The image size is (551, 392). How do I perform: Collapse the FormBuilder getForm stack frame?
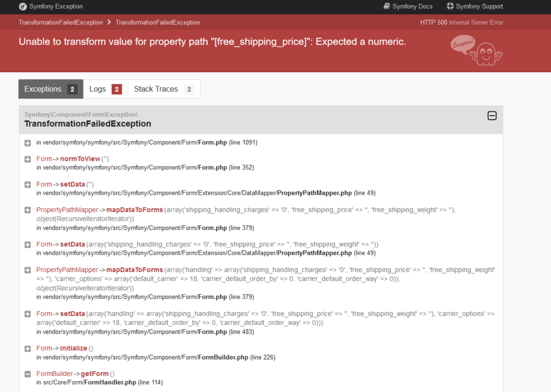coord(28,373)
